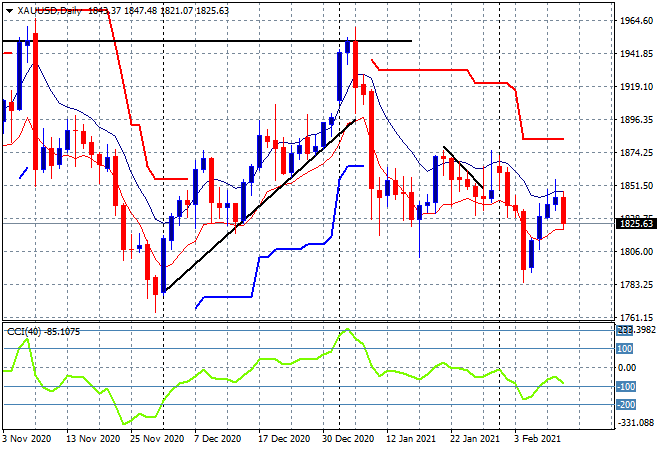Click the -331.088 CCI scale value
The width and height of the screenshot is (660, 450).
(x=636, y=423)
